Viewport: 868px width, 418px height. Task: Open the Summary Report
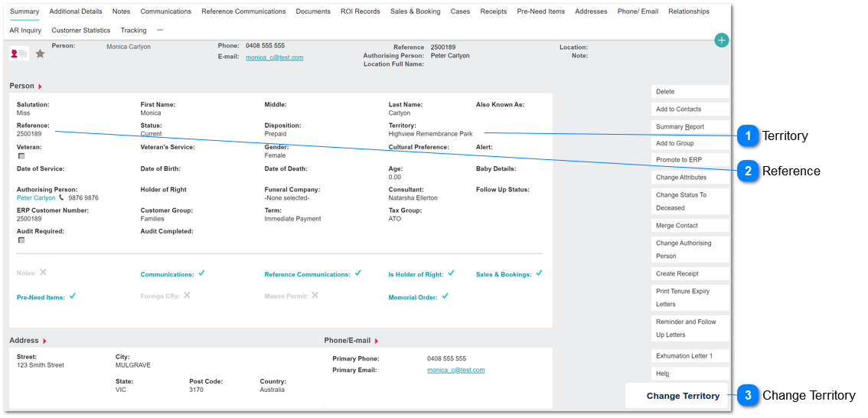click(690, 127)
